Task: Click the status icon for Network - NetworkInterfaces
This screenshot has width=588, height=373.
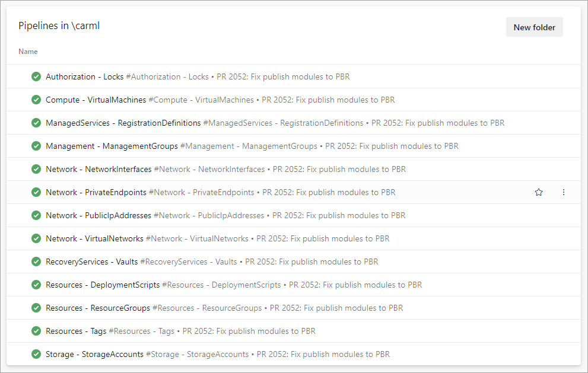Action: pos(36,169)
